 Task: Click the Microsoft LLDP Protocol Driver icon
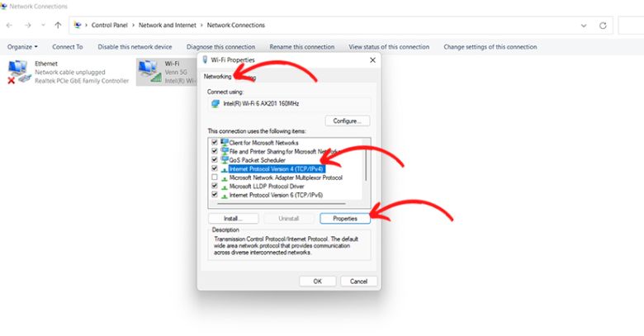coord(225,187)
